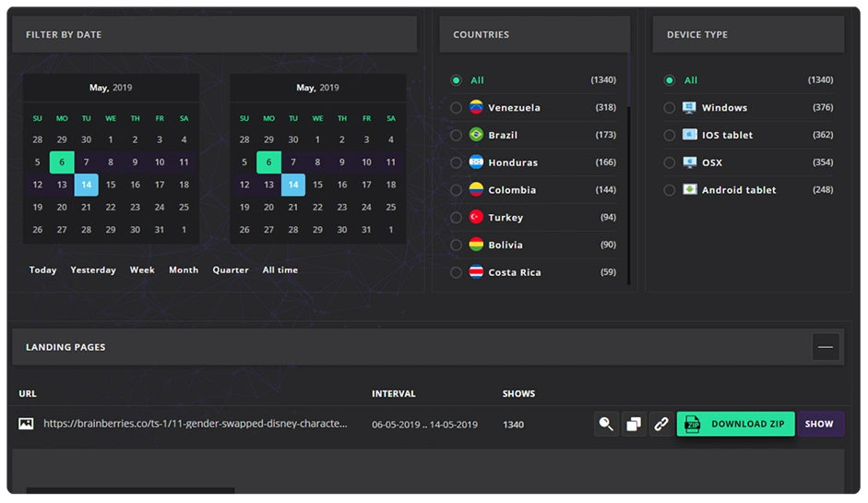Select the IOS tablet radio button
Image resolution: width=868 pixels, height=503 pixels.
tap(669, 136)
